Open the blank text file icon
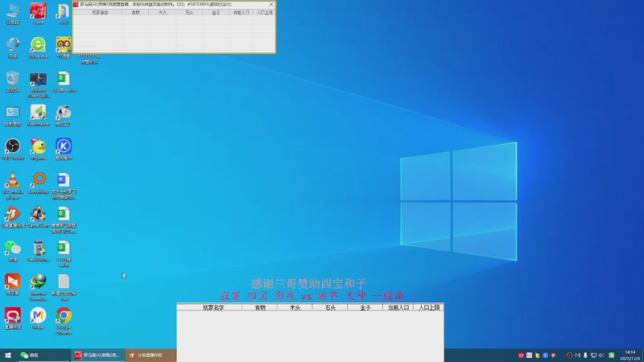The width and height of the screenshot is (644, 362). tap(64, 287)
